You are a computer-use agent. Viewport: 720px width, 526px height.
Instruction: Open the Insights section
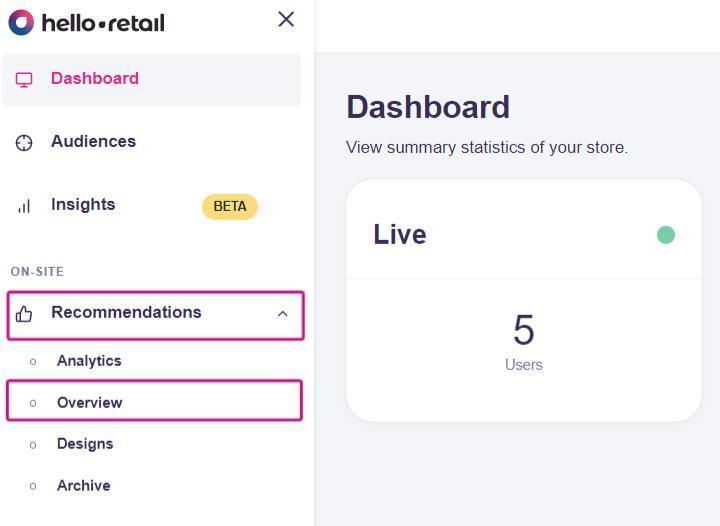click(83, 205)
